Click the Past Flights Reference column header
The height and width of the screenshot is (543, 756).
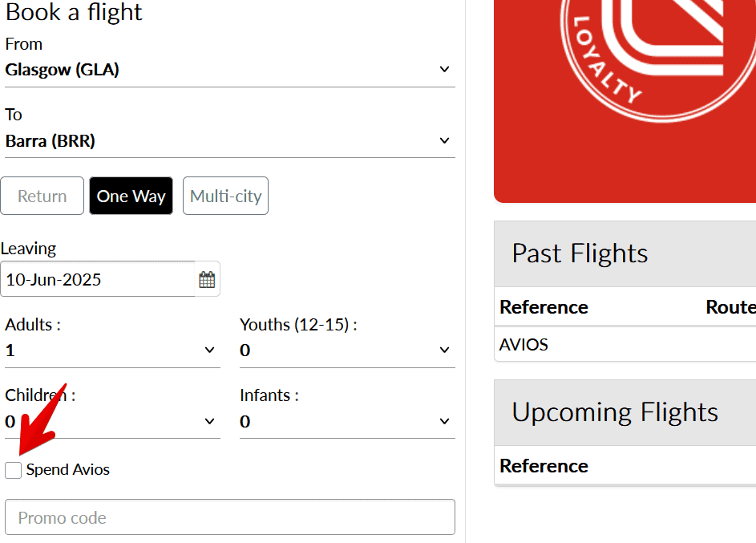point(544,307)
